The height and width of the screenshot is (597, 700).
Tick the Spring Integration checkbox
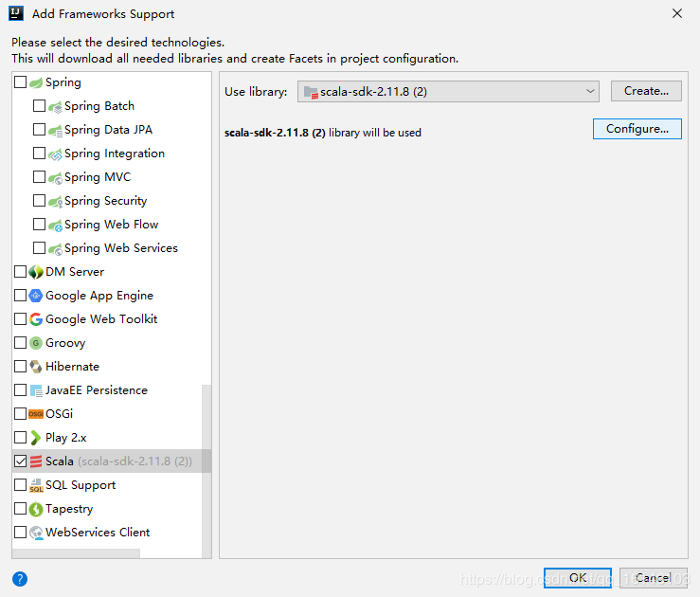[39, 154]
